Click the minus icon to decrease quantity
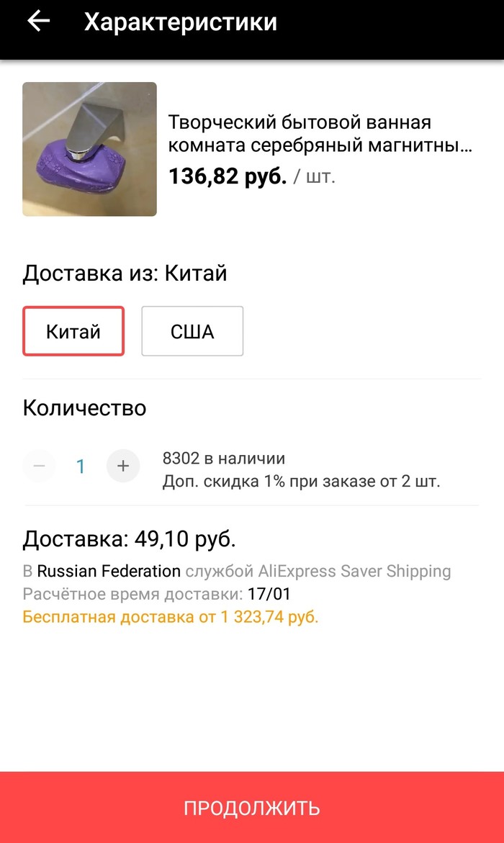504x843 pixels. [40, 466]
